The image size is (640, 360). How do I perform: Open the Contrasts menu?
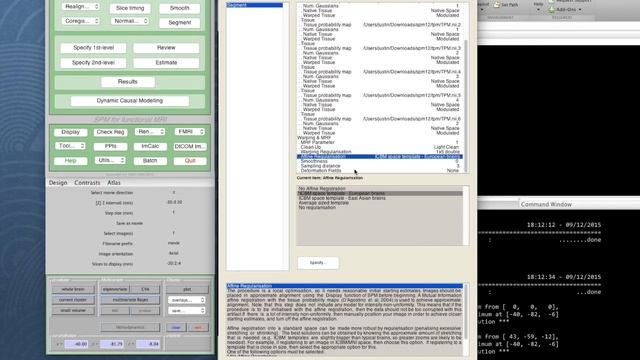[87, 183]
